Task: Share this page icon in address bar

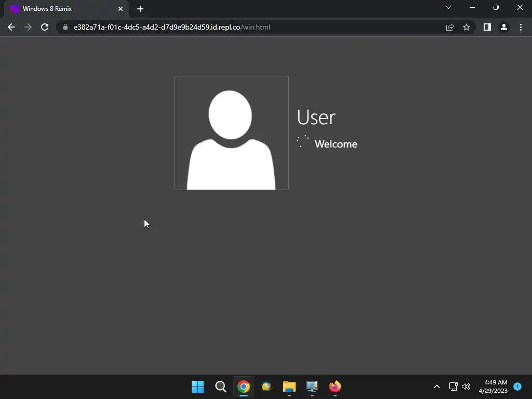Action: [x=450, y=27]
